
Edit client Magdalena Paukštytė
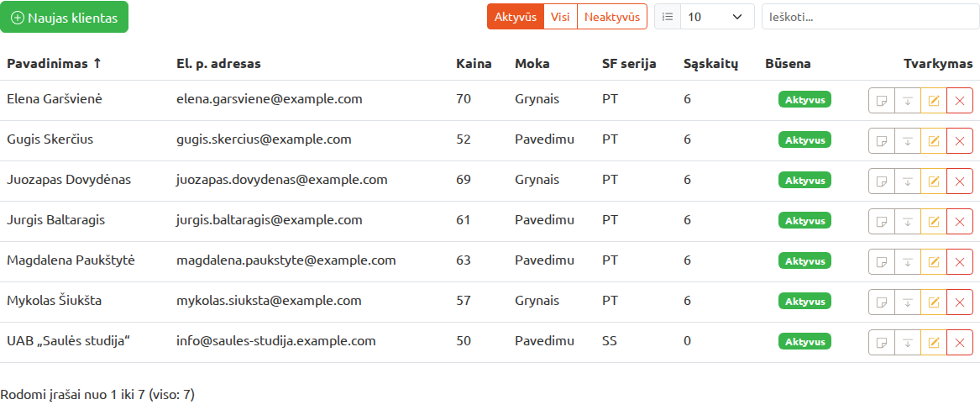click(x=934, y=262)
